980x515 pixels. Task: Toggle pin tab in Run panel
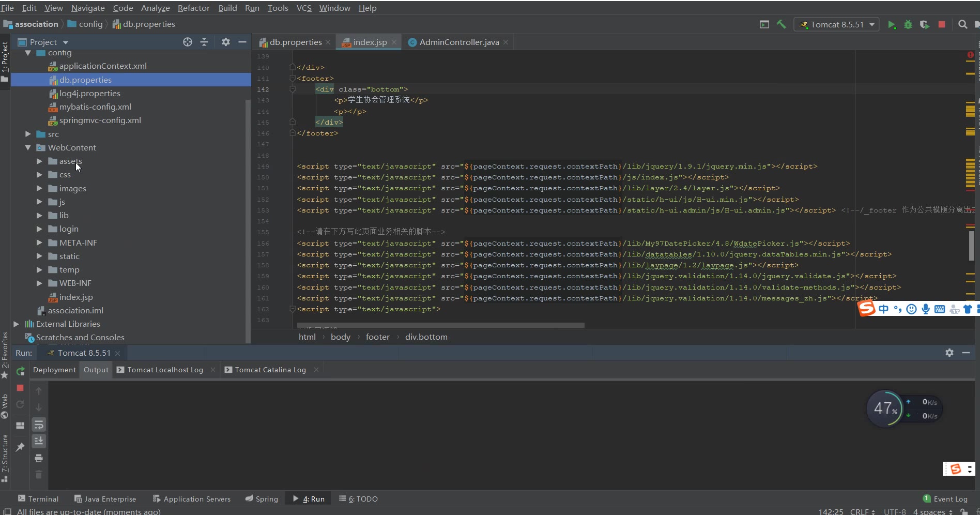(x=20, y=447)
